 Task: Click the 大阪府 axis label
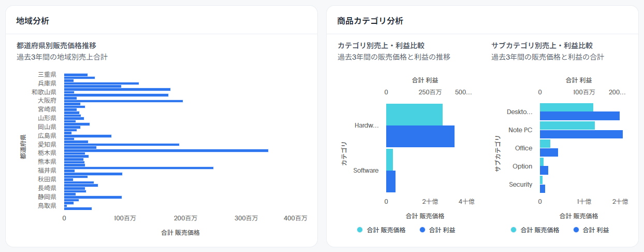(47, 100)
